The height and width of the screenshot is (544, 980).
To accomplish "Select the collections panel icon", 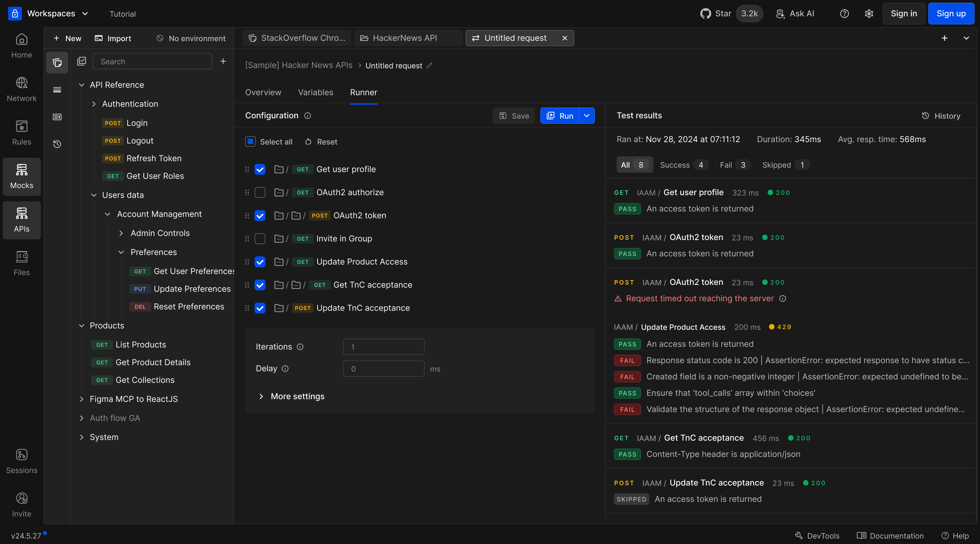I will point(57,62).
